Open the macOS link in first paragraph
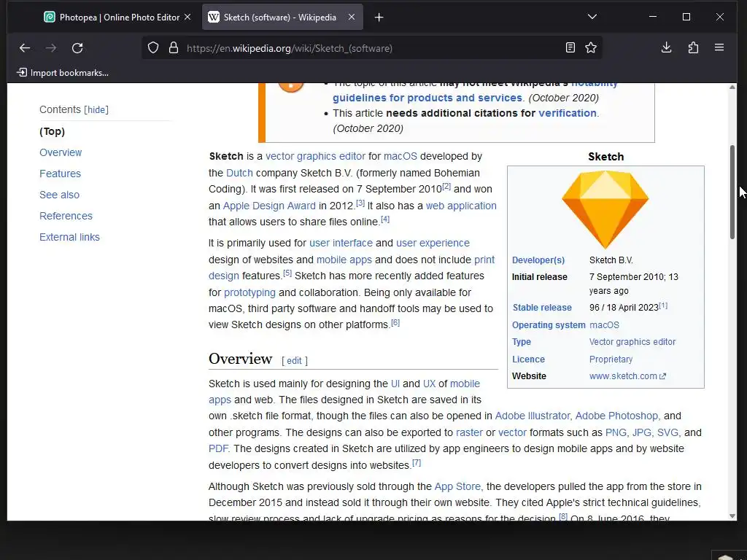Screen dimensions: 747x560 (x=400, y=156)
